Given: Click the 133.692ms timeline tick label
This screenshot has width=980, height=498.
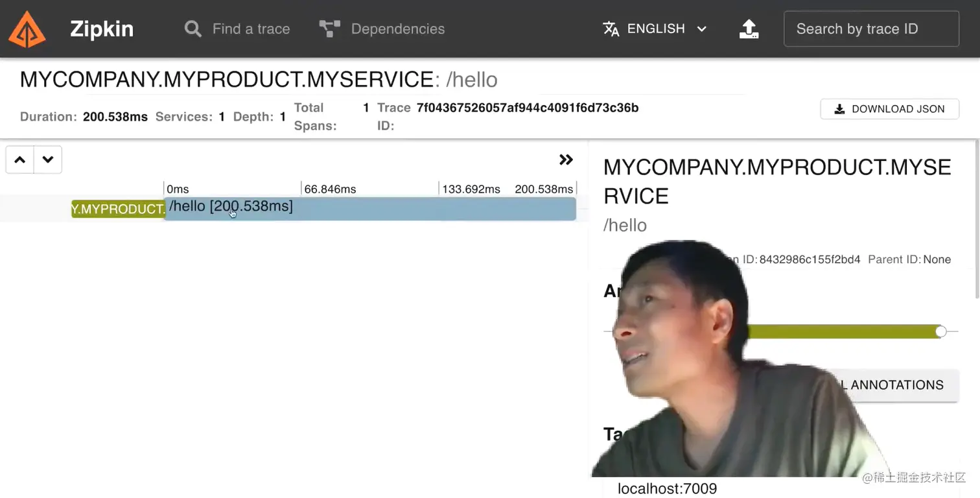Looking at the screenshot, I should (471, 189).
